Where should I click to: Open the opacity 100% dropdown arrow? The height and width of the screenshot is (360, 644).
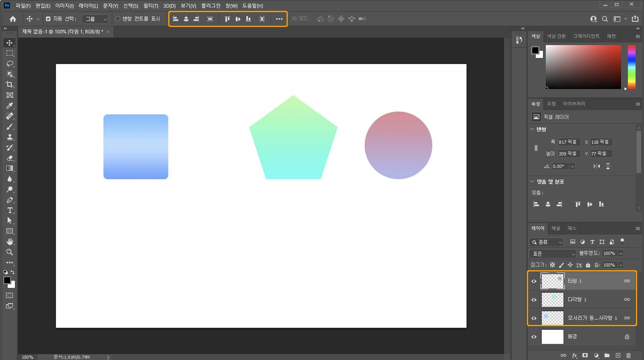621,253
